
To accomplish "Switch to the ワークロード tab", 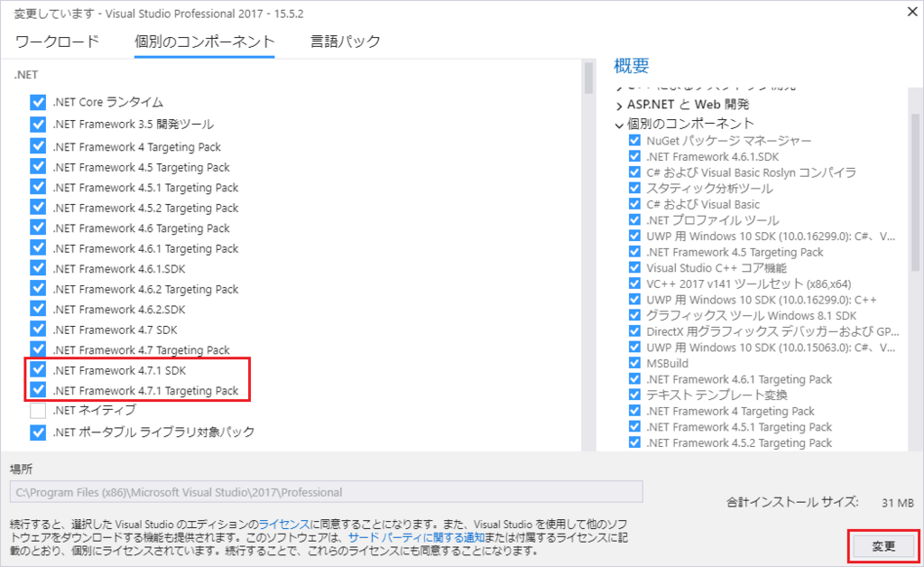I will click(57, 42).
